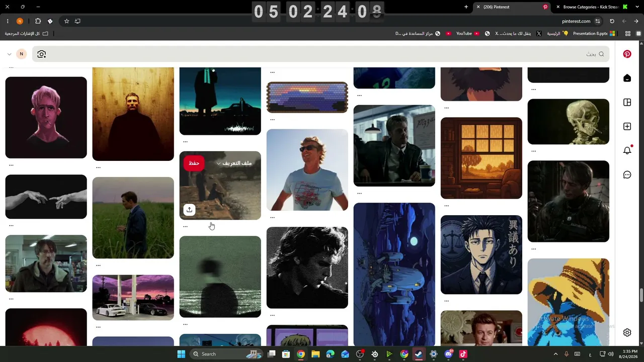The height and width of the screenshot is (362, 644).
Task: Open the pixel art sunset window pin
Action: tap(481, 158)
